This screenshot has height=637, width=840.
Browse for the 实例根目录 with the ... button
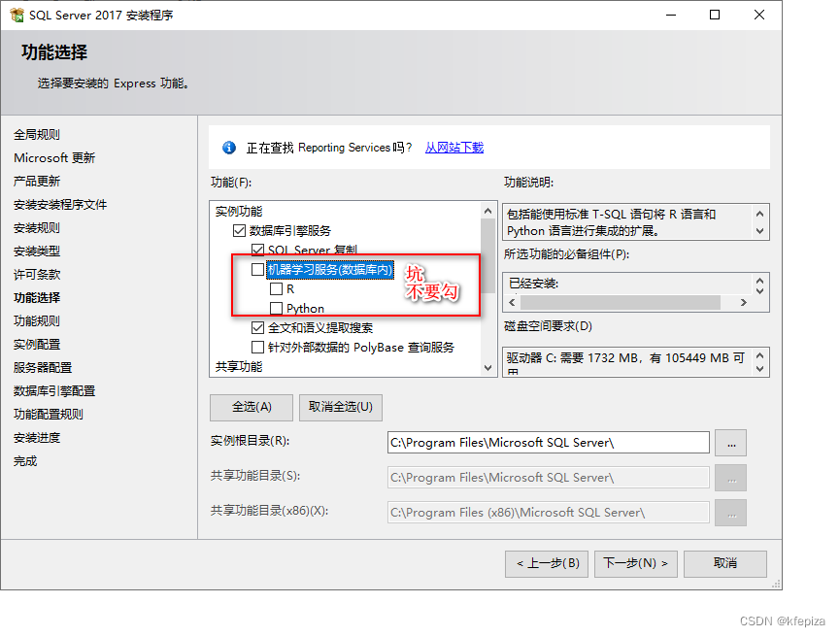pos(730,443)
